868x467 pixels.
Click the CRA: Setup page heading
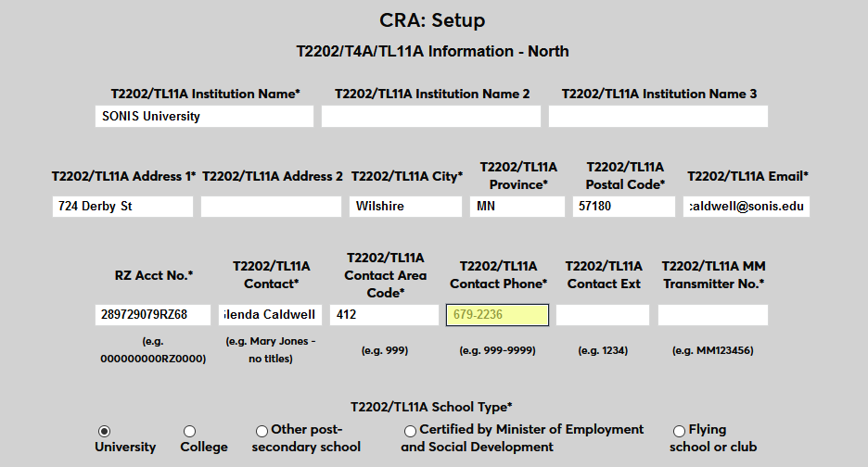pyautogui.click(x=432, y=20)
